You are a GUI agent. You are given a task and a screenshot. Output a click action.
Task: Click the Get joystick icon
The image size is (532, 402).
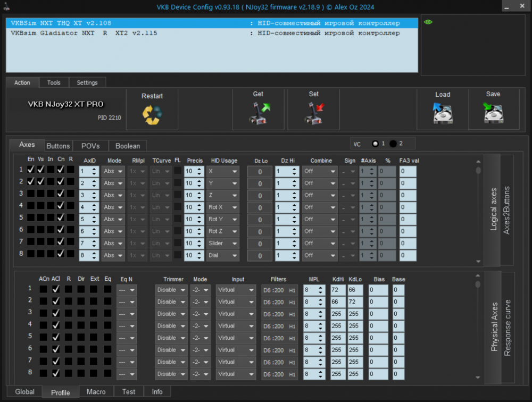click(259, 114)
